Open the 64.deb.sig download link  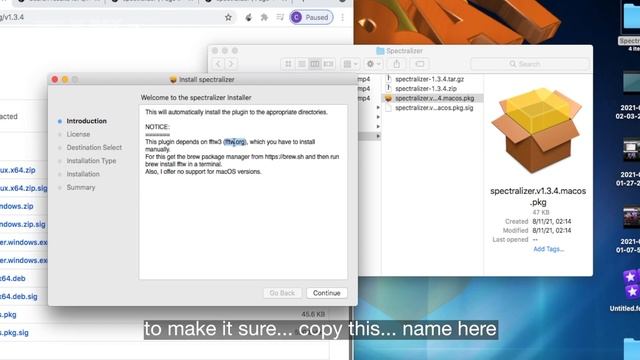(19, 296)
